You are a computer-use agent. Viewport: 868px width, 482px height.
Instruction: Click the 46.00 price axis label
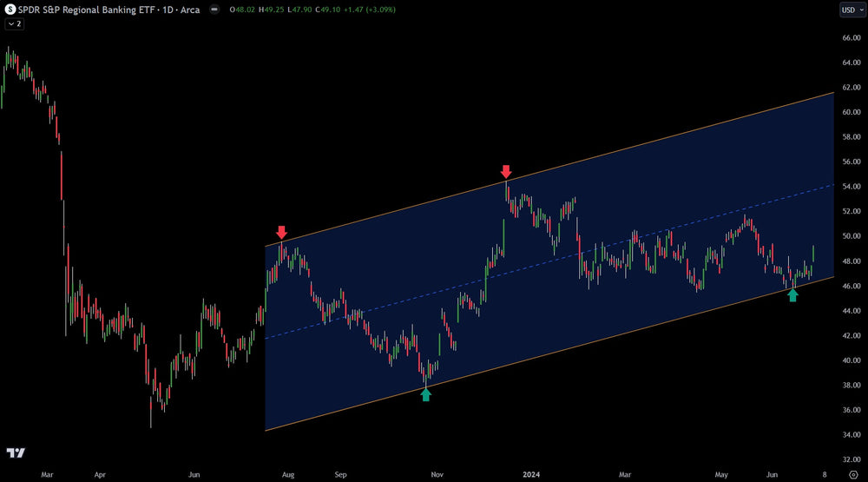[852, 286]
